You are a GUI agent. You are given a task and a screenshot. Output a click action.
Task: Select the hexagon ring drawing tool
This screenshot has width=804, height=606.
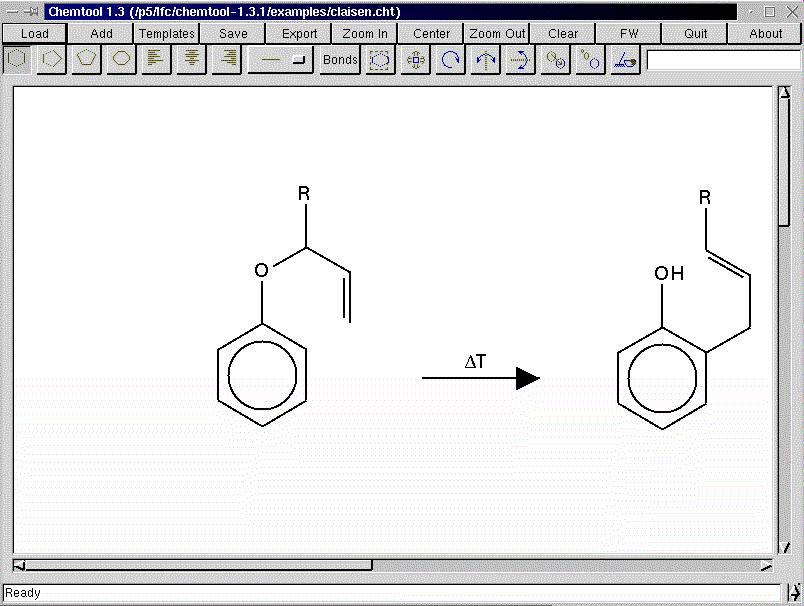click(17, 60)
